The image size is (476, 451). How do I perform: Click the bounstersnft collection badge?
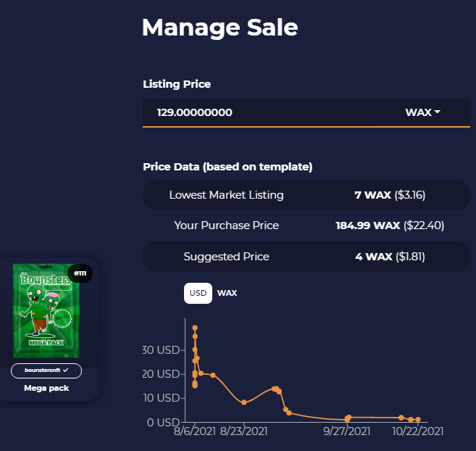pos(46,371)
